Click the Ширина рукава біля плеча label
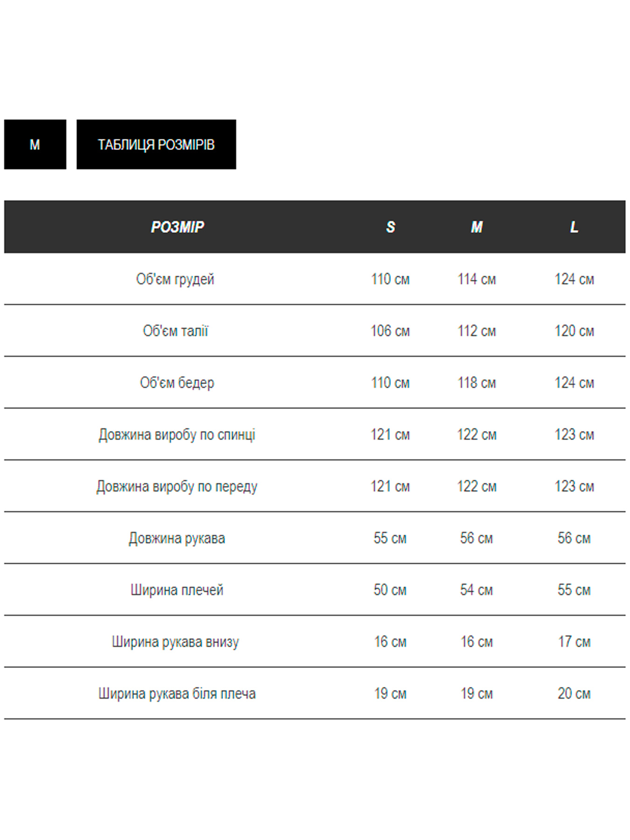The height and width of the screenshot is (840, 630). coord(177,693)
